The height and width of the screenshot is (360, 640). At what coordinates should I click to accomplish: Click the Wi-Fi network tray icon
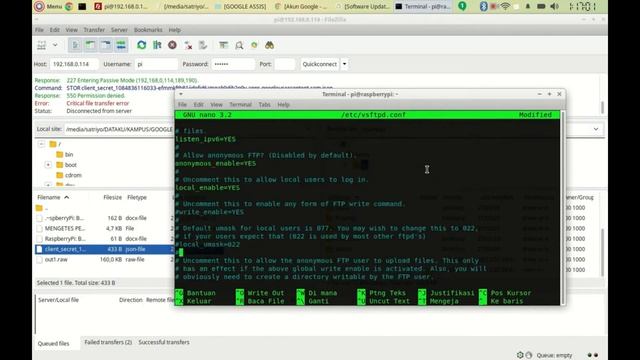point(505,6)
